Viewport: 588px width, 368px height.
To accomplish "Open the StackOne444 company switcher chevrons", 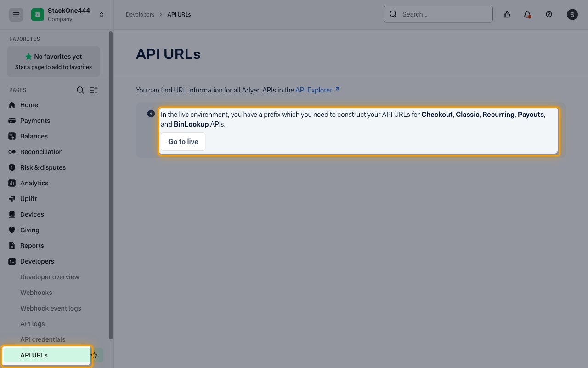I will (x=102, y=15).
